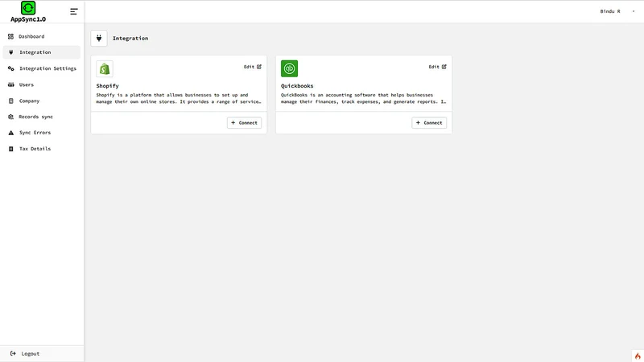The image size is (644, 362).
Task: Click the Shopify card title
Action: (x=108, y=86)
